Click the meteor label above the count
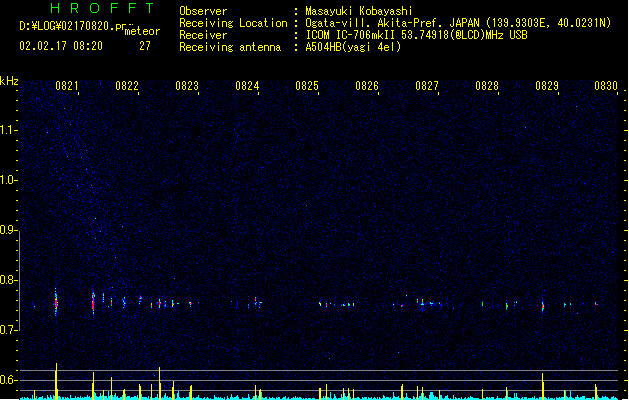Screen dimensions: 629x400 (142, 31)
